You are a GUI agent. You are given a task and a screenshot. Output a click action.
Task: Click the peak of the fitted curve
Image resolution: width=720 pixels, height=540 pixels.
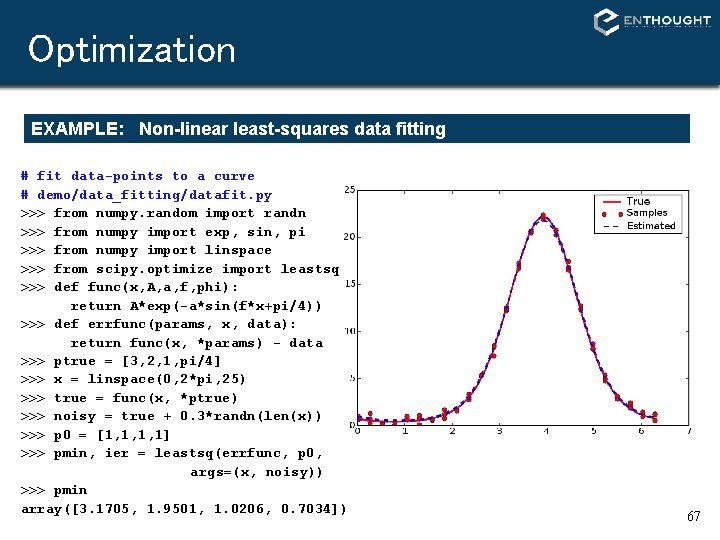(543, 216)
